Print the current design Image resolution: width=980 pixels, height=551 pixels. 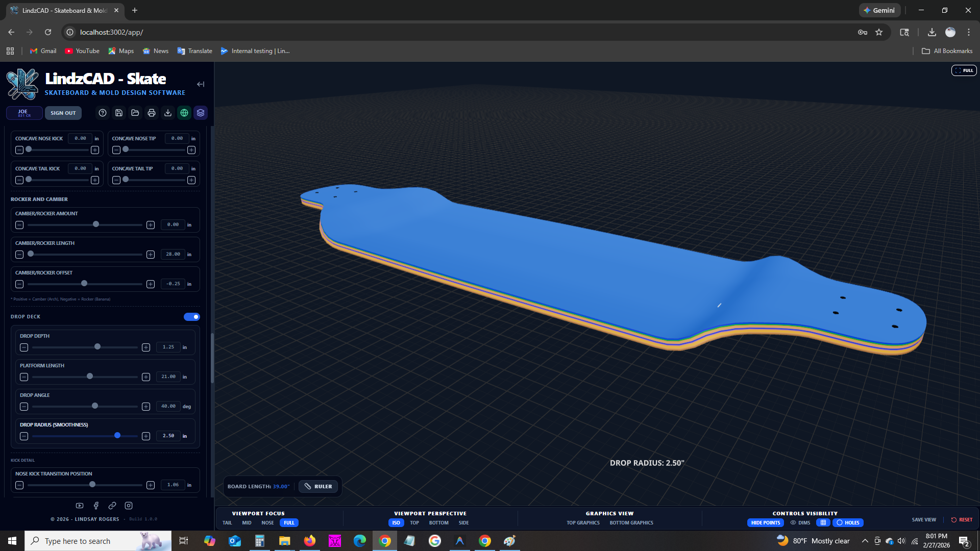[151, 113]
